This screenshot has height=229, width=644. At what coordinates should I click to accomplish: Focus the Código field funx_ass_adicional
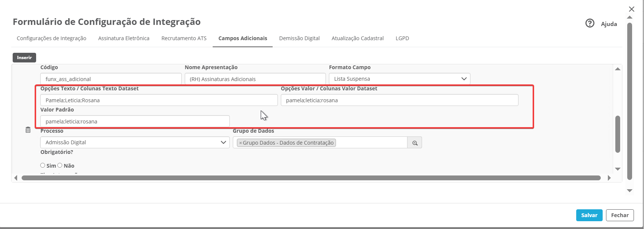point(111,79)
